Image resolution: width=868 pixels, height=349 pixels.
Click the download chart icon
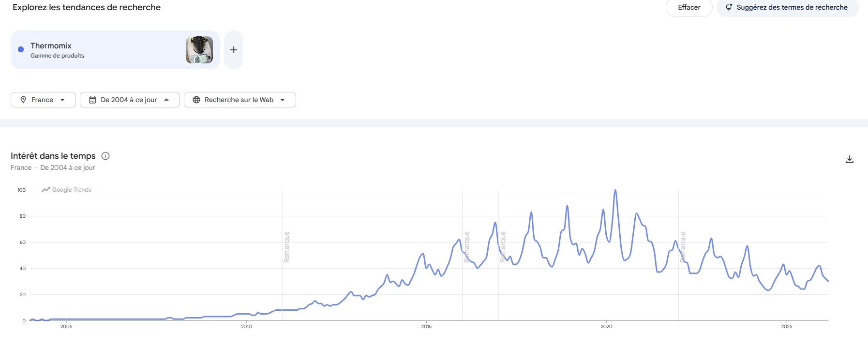(x=849, y=159)
